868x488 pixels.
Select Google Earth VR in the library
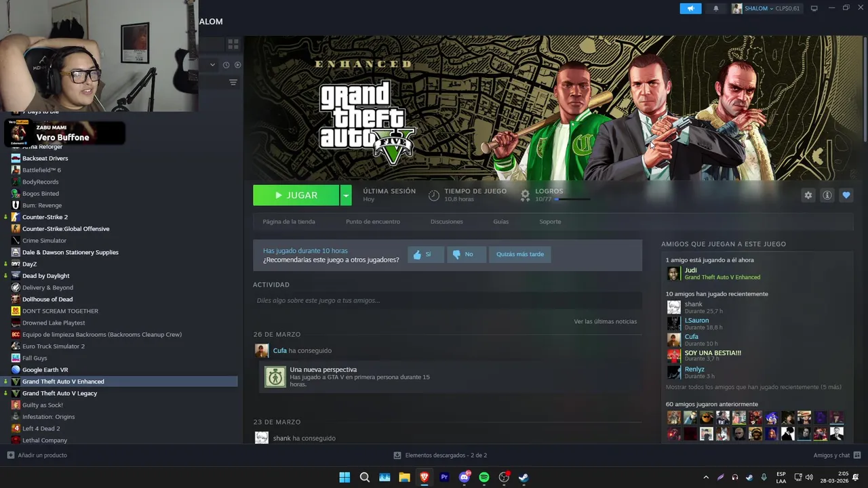coord(45,370)
